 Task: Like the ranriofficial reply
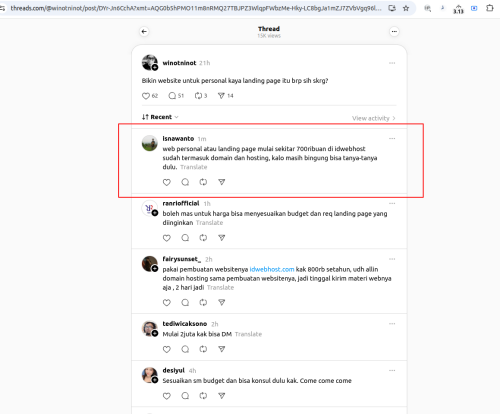[x=167, y=238]
